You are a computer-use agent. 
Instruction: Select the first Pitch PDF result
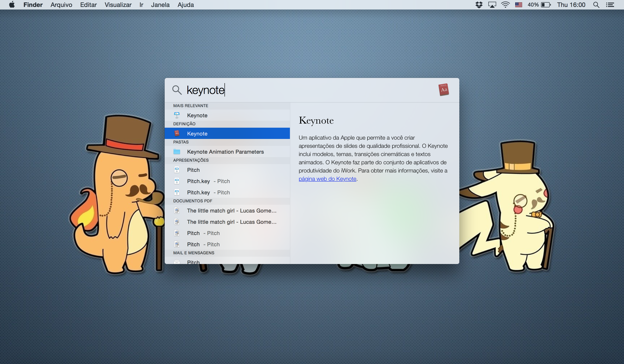(227, 233)
